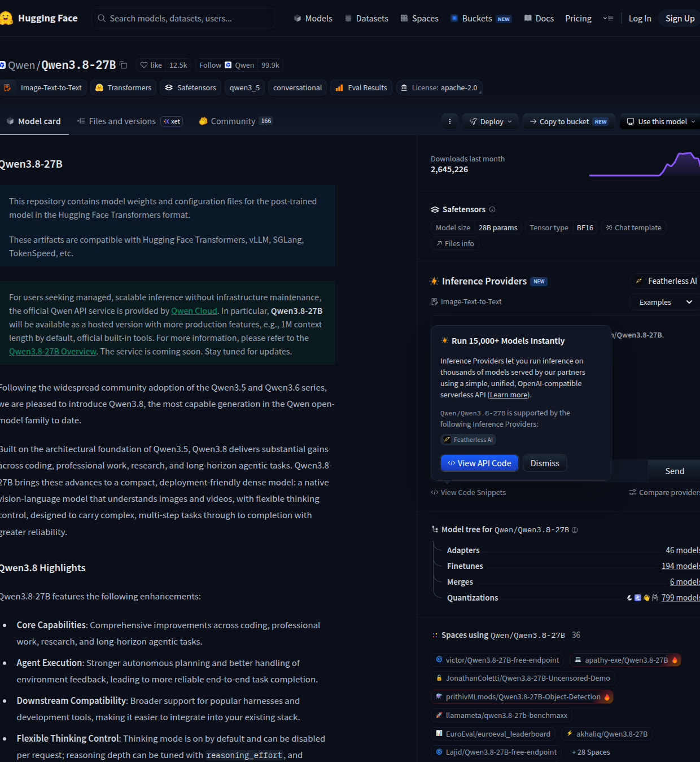The height and width of the screenshot is (762, 700).
Task: Open the Examples dropdown
Action: coord(665,302)
